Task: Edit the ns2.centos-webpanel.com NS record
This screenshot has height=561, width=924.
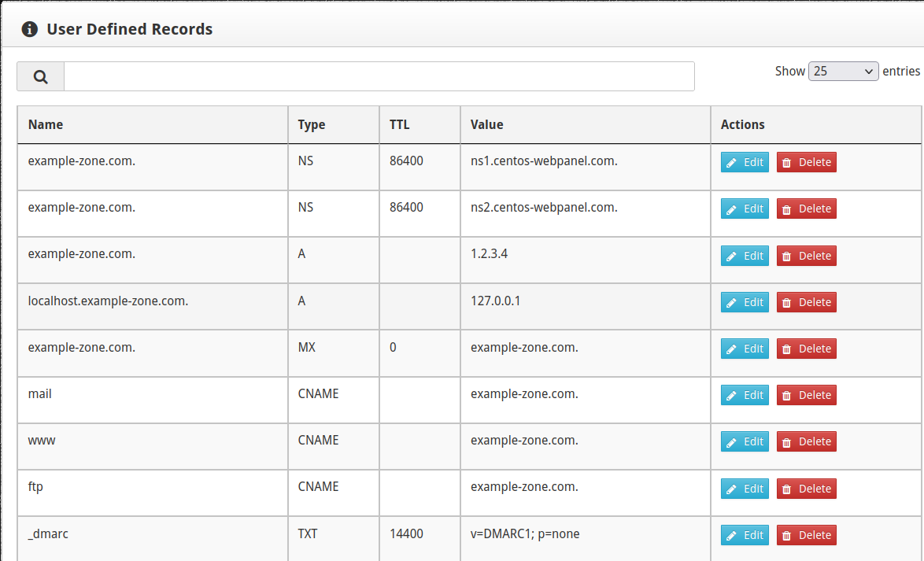Action: click(x=744, y=209)
